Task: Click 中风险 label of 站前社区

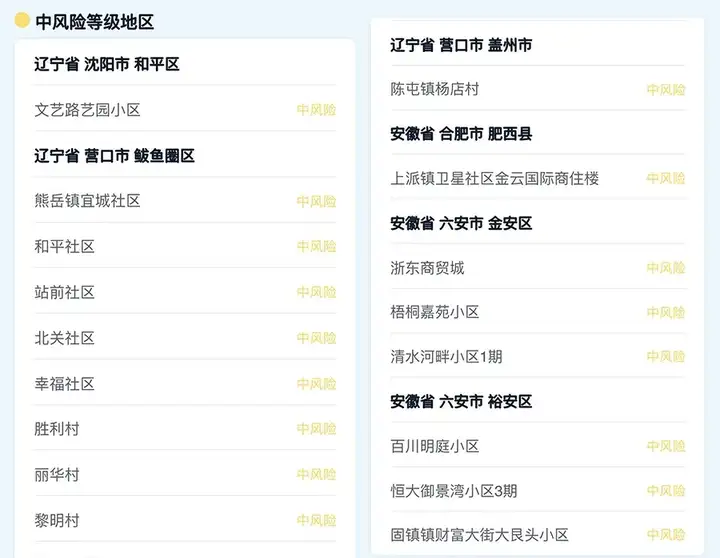Action: [x=316, y=292]
